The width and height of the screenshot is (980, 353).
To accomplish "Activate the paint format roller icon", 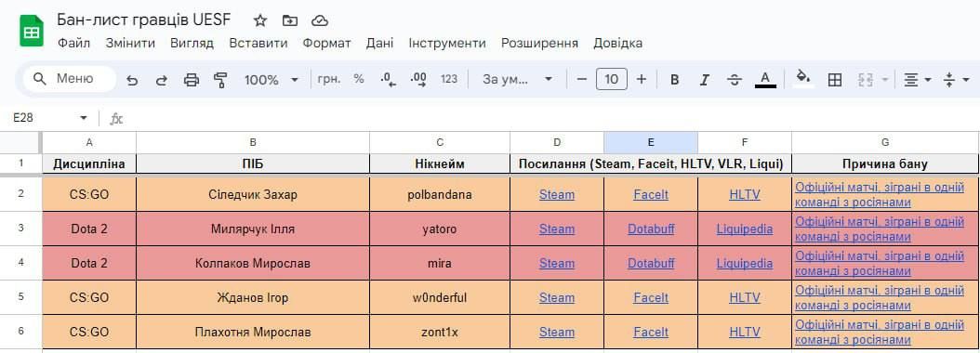I will (220, 79).
